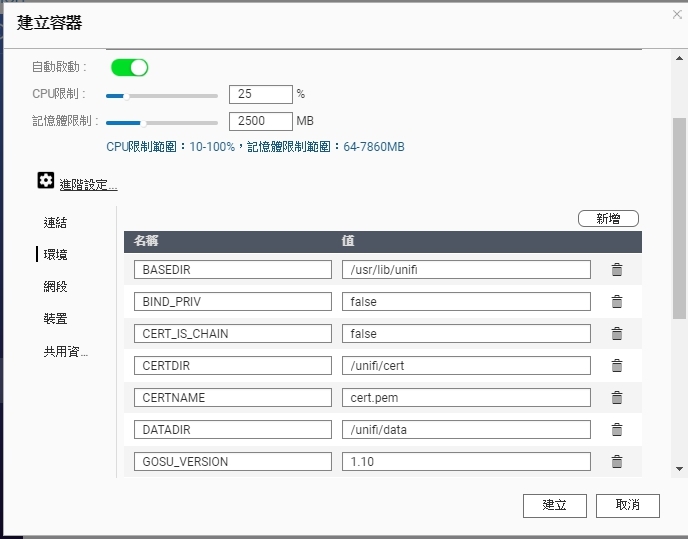Switch to the 網段 network tab
The height and width of the screenshot is (539, 688).
pos(55,287)
